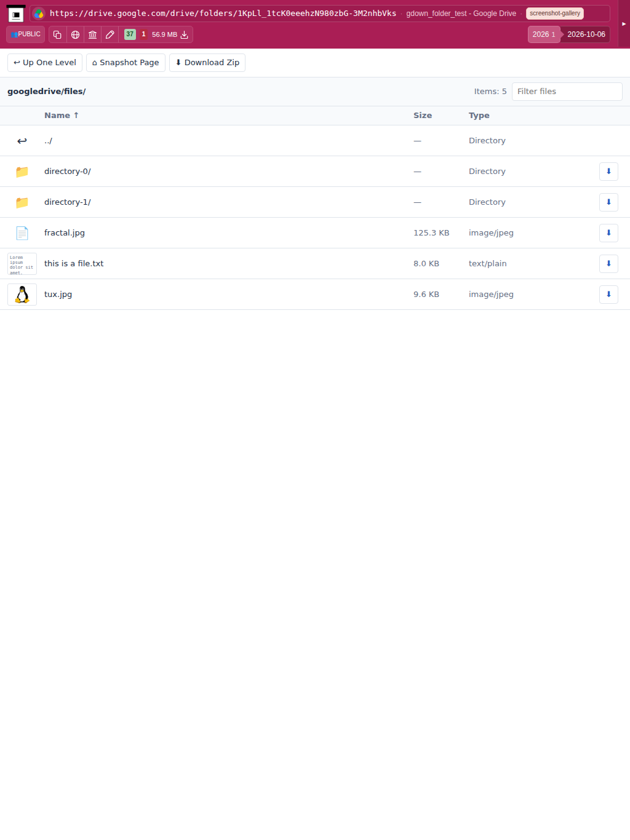Click the tux.jpg penguin thumbnail

(22, 295)
